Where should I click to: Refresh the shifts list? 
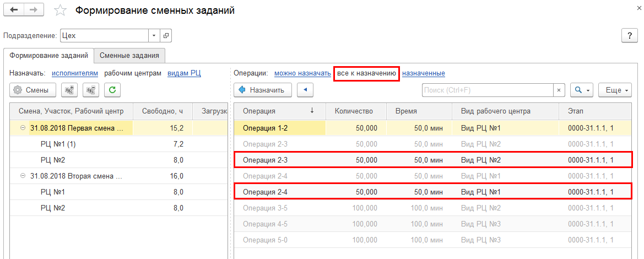click(112, 90)
